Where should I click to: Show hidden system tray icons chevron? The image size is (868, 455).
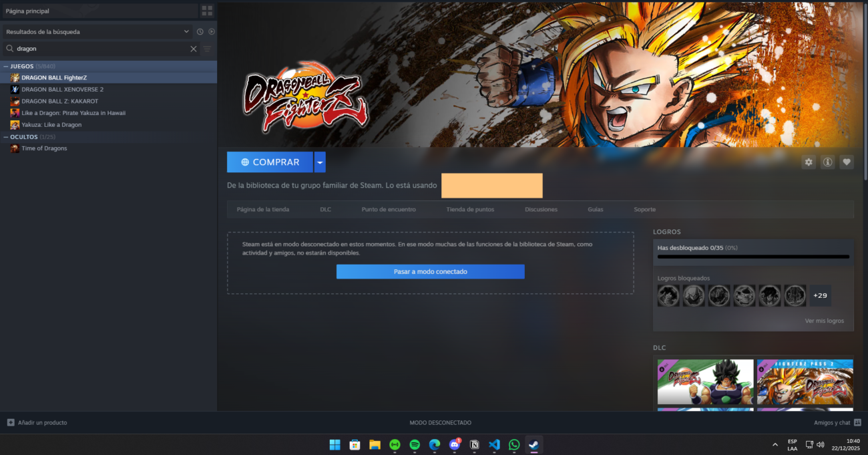tap(775, 444)
